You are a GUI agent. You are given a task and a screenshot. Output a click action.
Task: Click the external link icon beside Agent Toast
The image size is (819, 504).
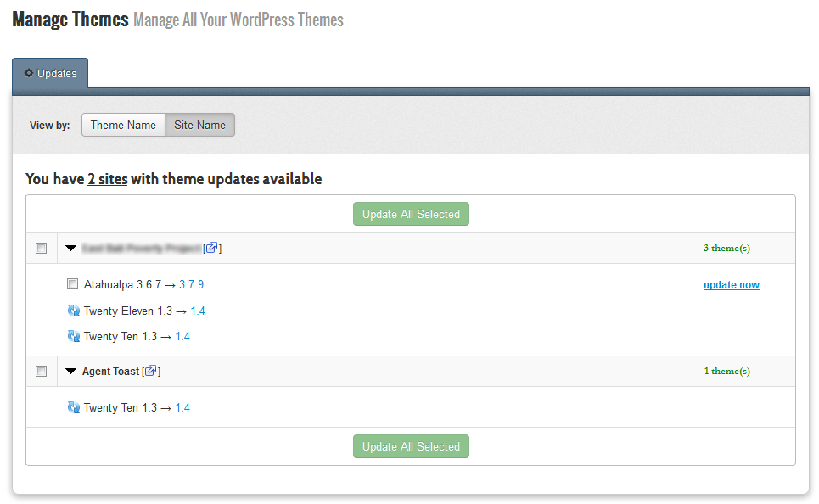coord(151,371)
